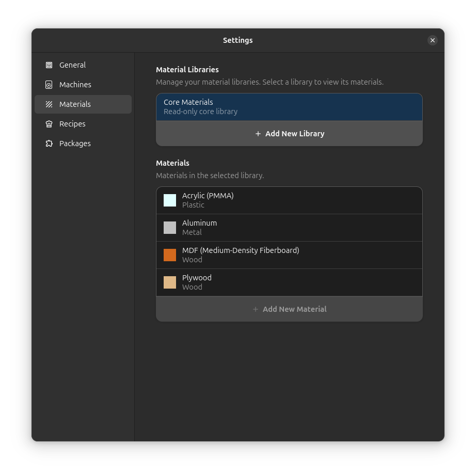The height and width of the screenshot is (476, 476).
Task: Click the tan Plywood color swatch
Action: tap(169, 282)
